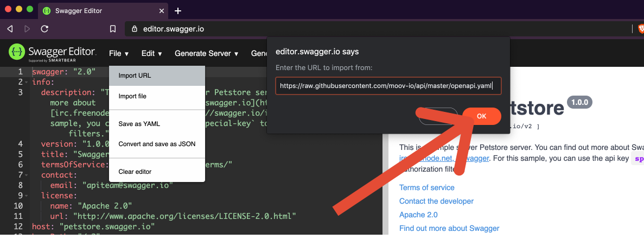Click the lock icon beside the URL
Screen dimensions: 644x245
(x=133, y=29)
